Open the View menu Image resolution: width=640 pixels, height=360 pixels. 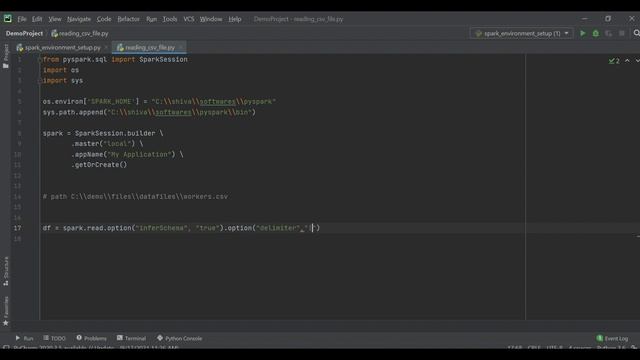(x=55, y=19)
